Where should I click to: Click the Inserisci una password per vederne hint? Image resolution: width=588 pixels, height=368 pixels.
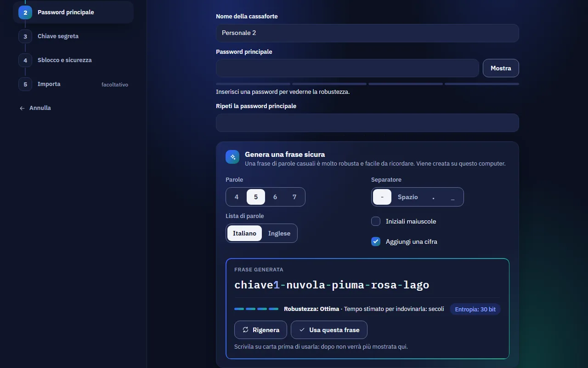(283, 92)
